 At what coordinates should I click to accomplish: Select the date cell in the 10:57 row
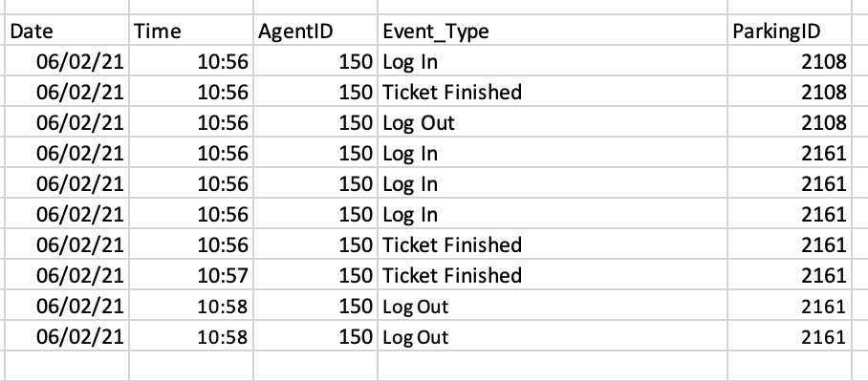point(67,275)
